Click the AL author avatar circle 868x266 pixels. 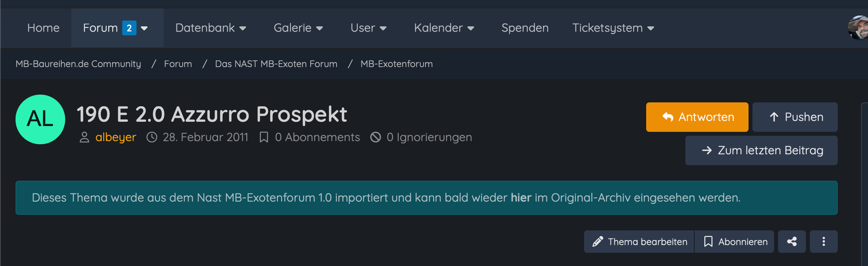(40, 119)
